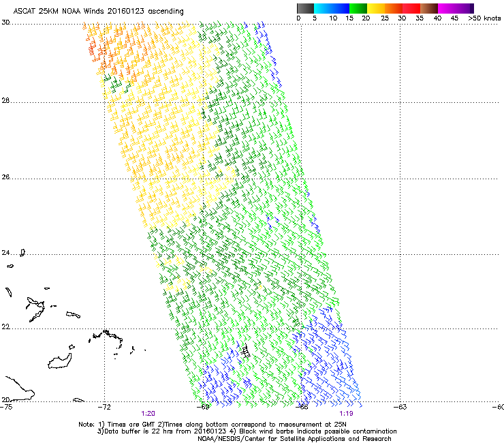Click the green 15–20 knots color segment
The height and width of the screenshot is (443, 504).
[x=358, y=8]
